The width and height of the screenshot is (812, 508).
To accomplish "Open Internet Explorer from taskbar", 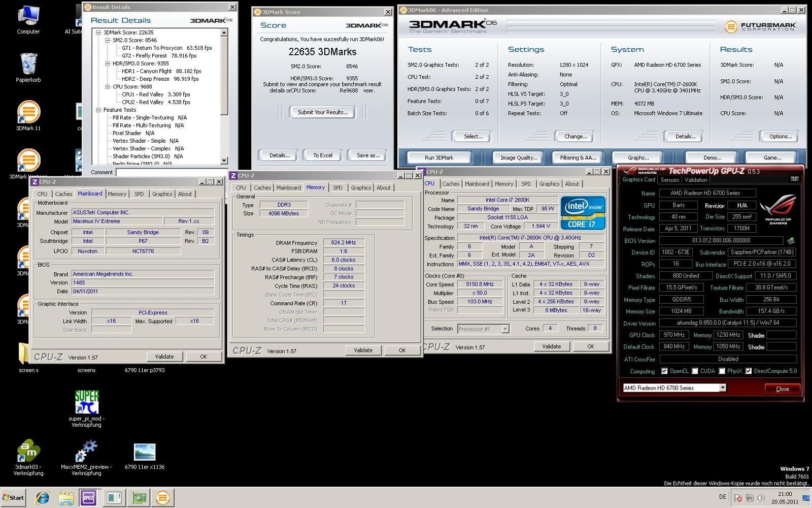I will click(42, 498).
